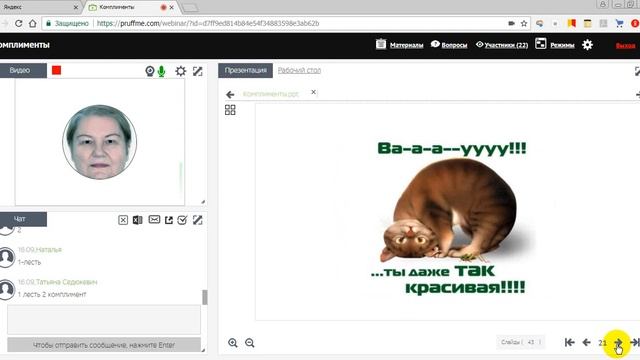Click the Режимы layout icon
Screen dimensions: 640x360
[x=540, y=44]
